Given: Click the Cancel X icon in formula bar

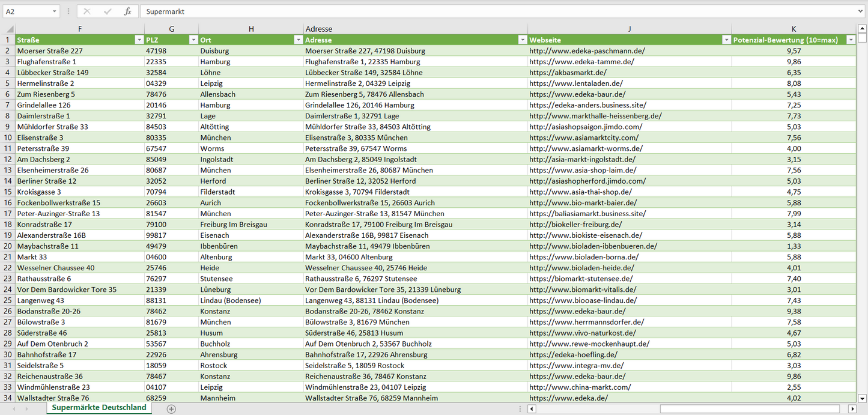Looking at the screenshot, I should pyautogui.click(x=87, y=11).
